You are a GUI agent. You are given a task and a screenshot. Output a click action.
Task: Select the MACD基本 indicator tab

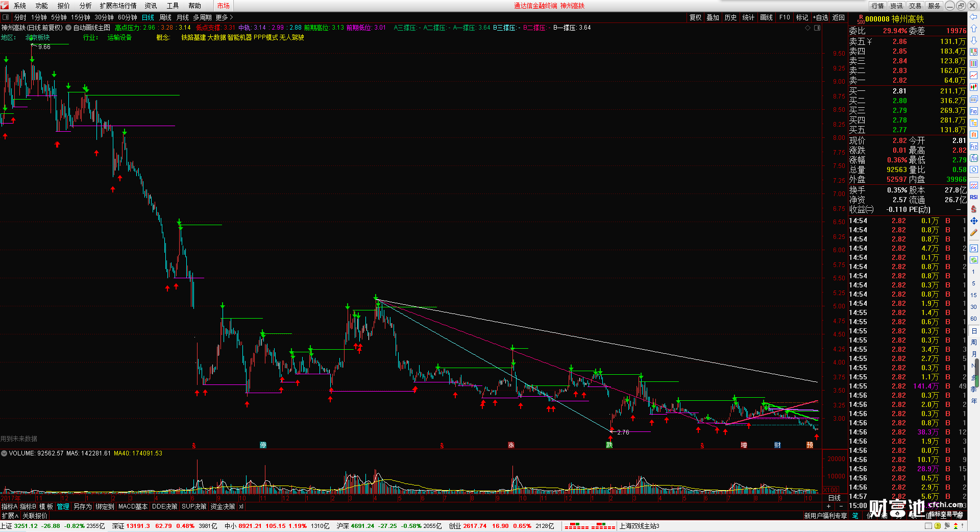coord(133,506)
